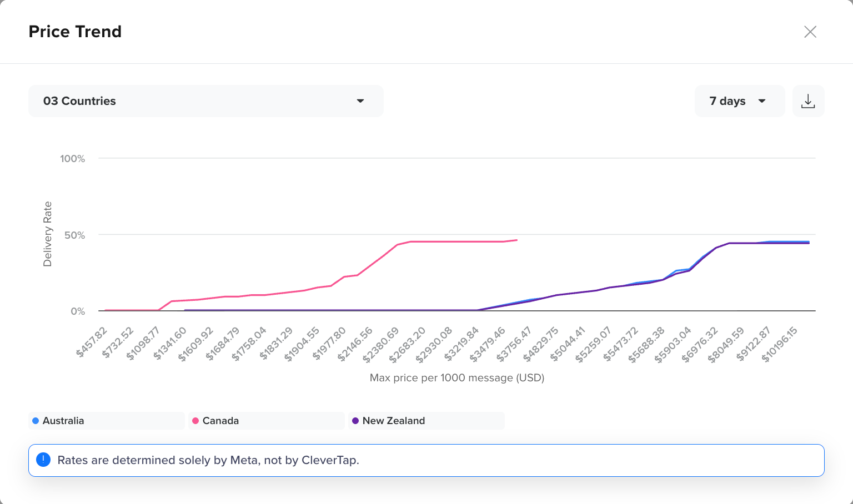Click the download chart icon
The width and height of the screenshot is (853, 504).
point(808,101)
